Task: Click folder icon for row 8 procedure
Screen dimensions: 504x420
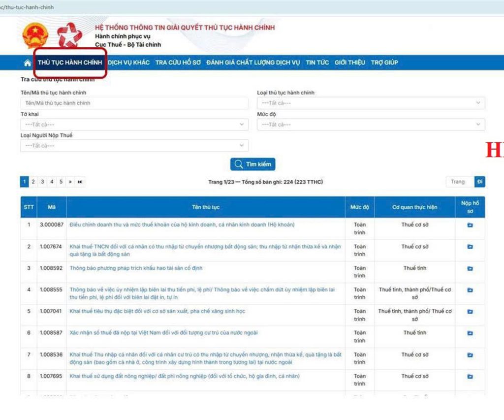Action: coord(470,377)
